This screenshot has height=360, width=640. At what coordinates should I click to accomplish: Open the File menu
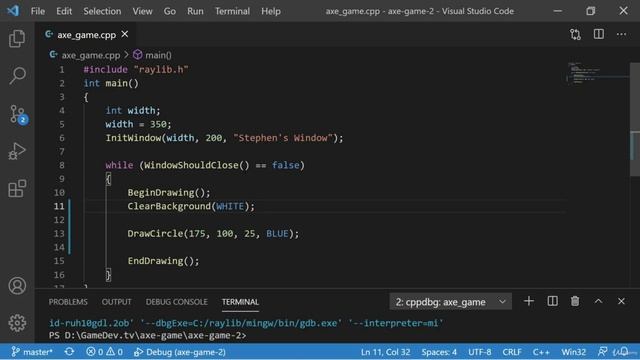click(x=38, y=11)
